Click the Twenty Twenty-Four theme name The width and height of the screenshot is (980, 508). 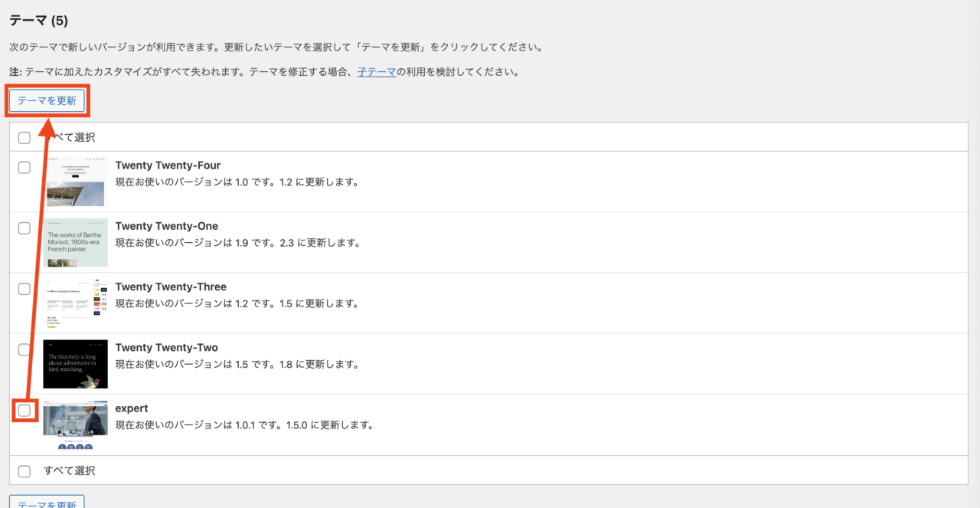(x=168, y=166)
